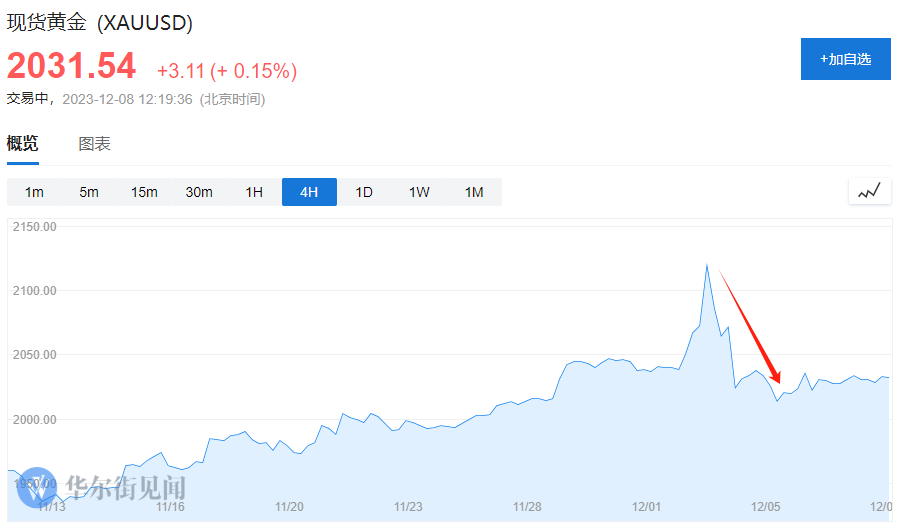Select the 1m timeframe
The image size is (902, 527).
coord(34,192)
